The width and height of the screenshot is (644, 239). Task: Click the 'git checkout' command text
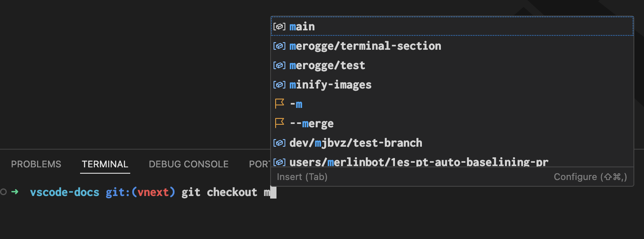tap(219, 193)
